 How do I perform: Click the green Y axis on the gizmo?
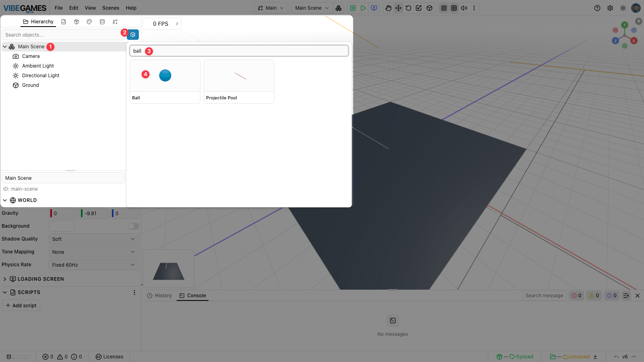click(625, 25)
